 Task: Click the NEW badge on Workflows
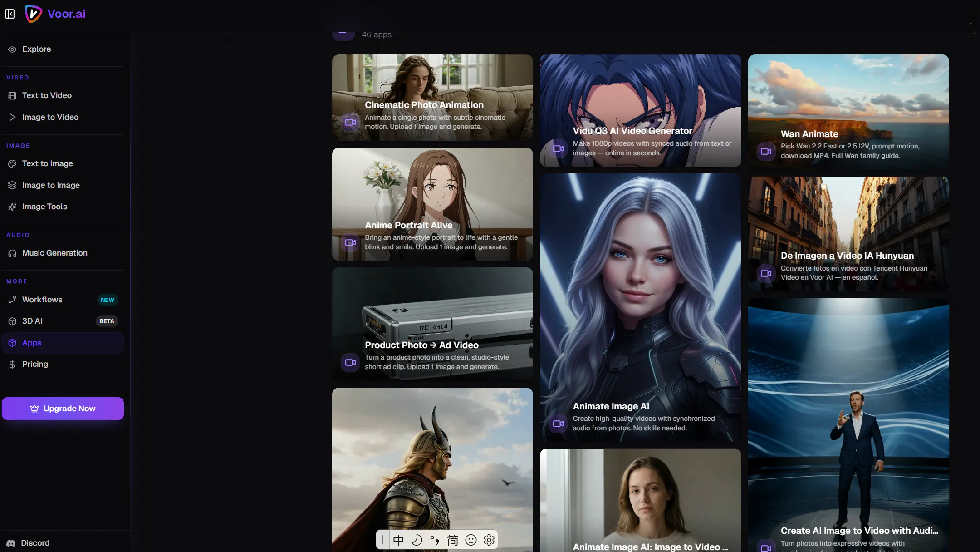[108, 300]
